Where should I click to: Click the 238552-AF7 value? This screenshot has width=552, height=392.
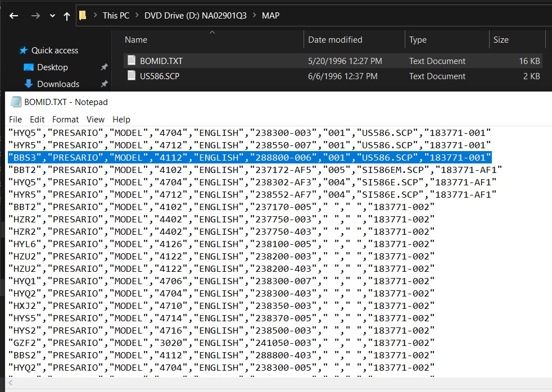(x=283, y=194)
